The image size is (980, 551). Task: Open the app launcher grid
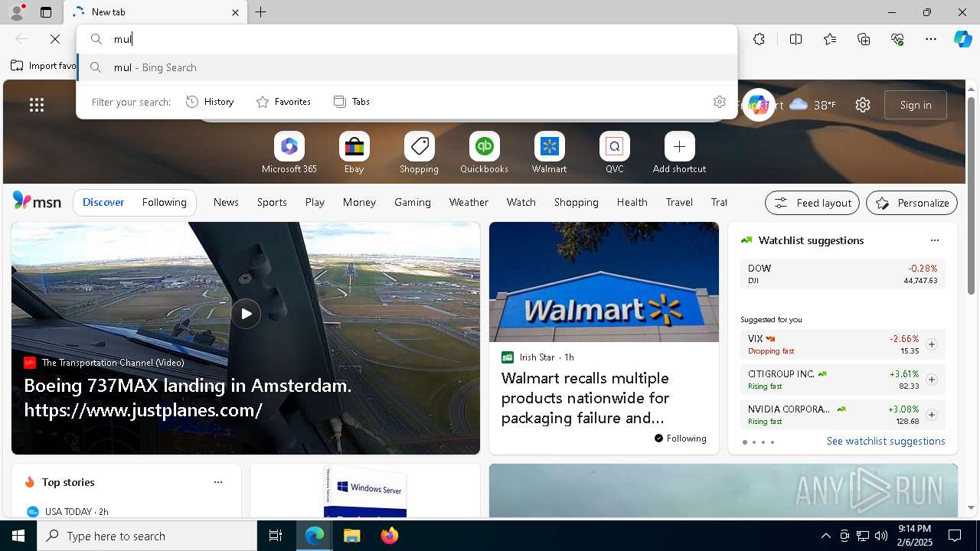coord(37,105)
